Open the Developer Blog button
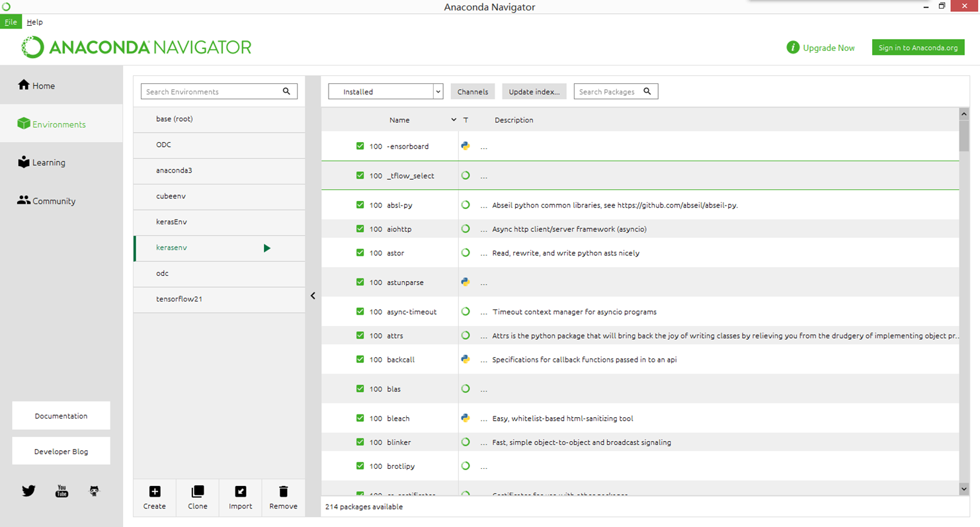 [61, 452]
